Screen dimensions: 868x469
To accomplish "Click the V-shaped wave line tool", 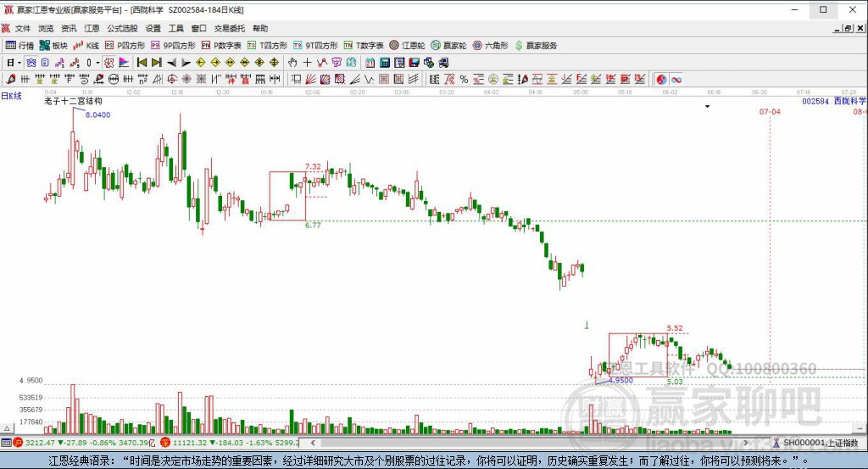I will point(370,80).
